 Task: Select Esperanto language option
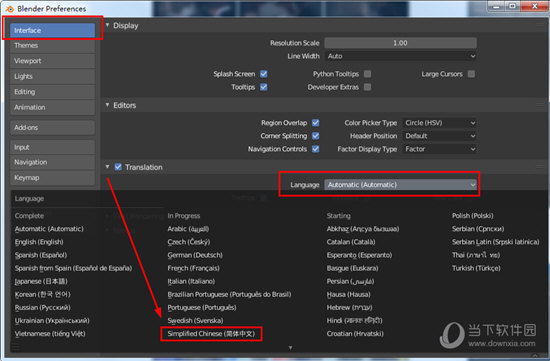click(359, 255)
